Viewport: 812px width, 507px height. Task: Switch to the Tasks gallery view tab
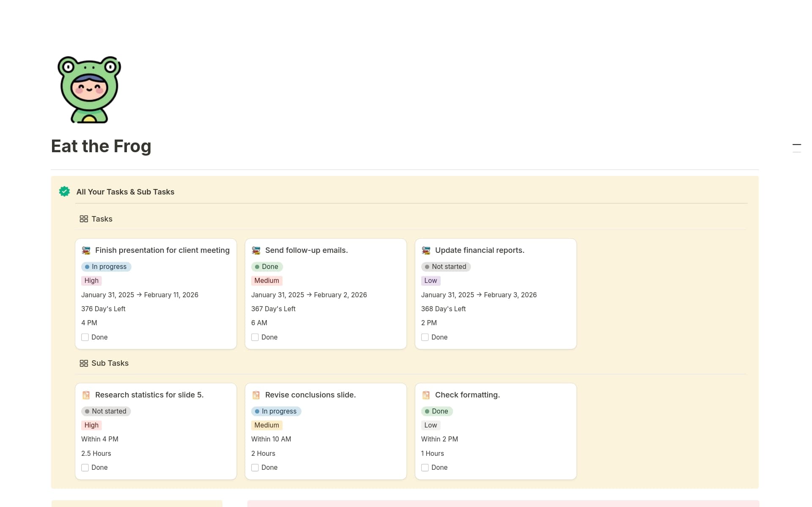point(101,219)
